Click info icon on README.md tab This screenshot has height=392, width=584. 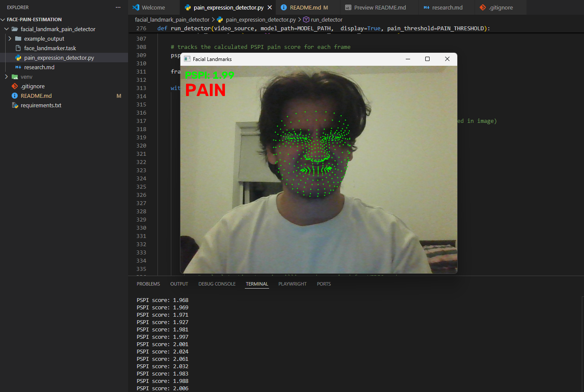(x=284, y=7)
